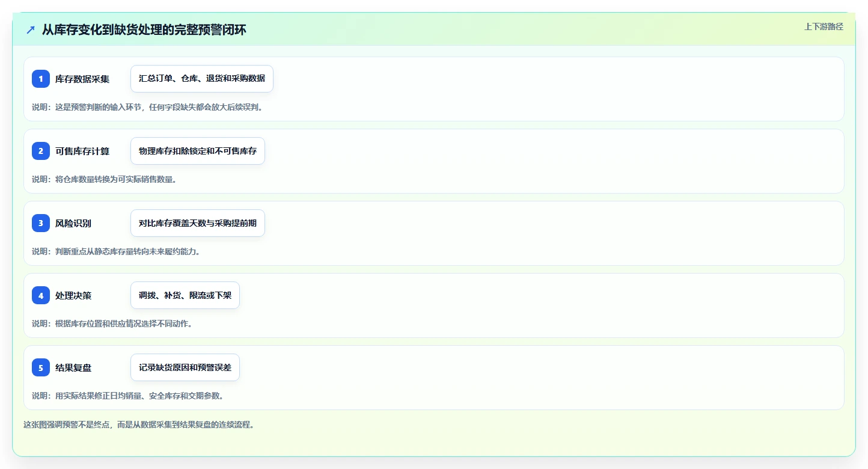
Task: Click the 可售库存计算 step label
Action: pyautogui.click(x=82, y=151)
